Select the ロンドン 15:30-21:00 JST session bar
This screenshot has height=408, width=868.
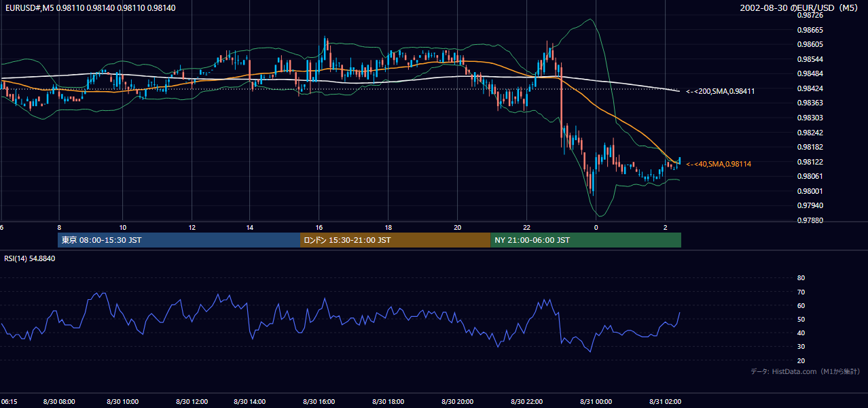[395, 240]
